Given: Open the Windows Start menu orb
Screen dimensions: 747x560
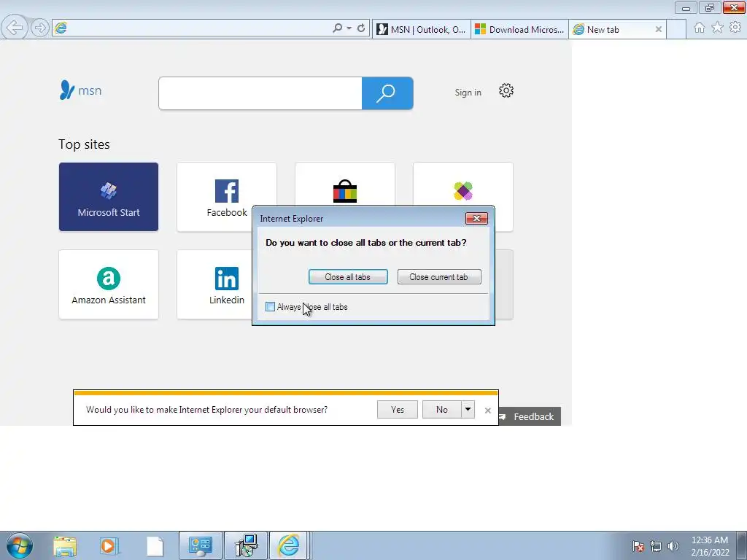Looking at the screenshot, I should click(x=20, y=545).
